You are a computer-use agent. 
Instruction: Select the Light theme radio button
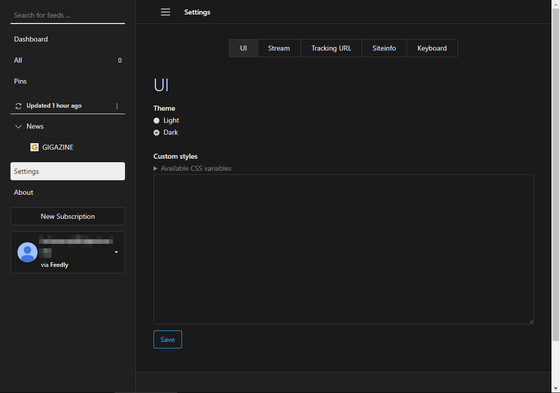156,121
